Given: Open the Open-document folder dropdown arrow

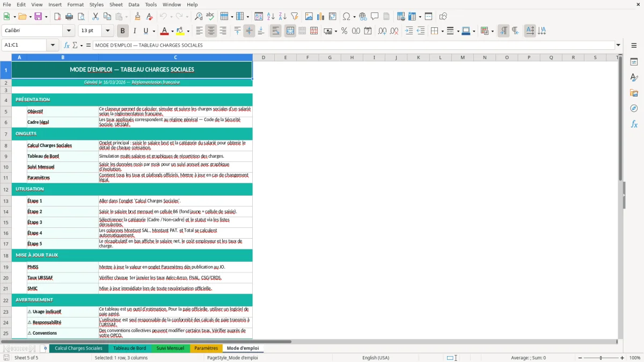Looking at the screenshot, I should pyautogui.click(x=30, y=17).
